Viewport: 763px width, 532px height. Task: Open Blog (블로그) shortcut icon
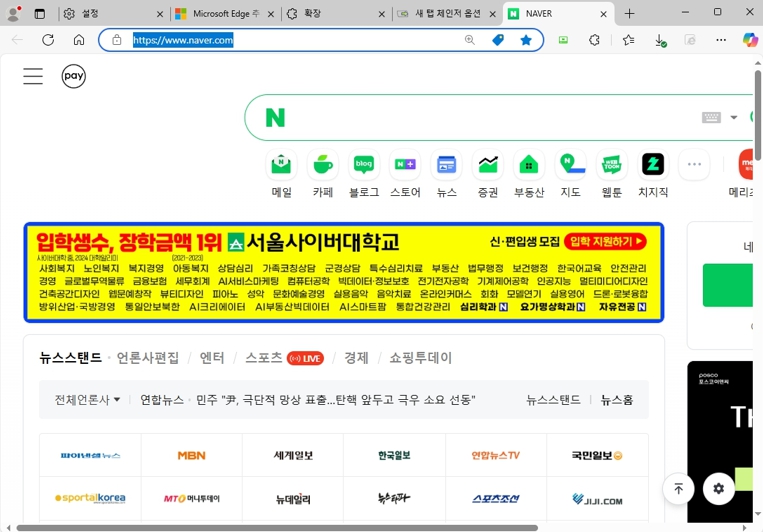[364, 165]
